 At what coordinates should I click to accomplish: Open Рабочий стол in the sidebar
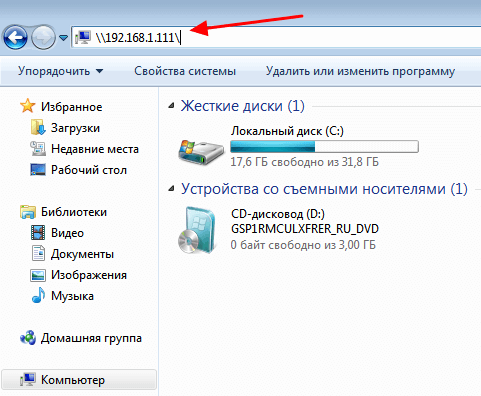89,170
